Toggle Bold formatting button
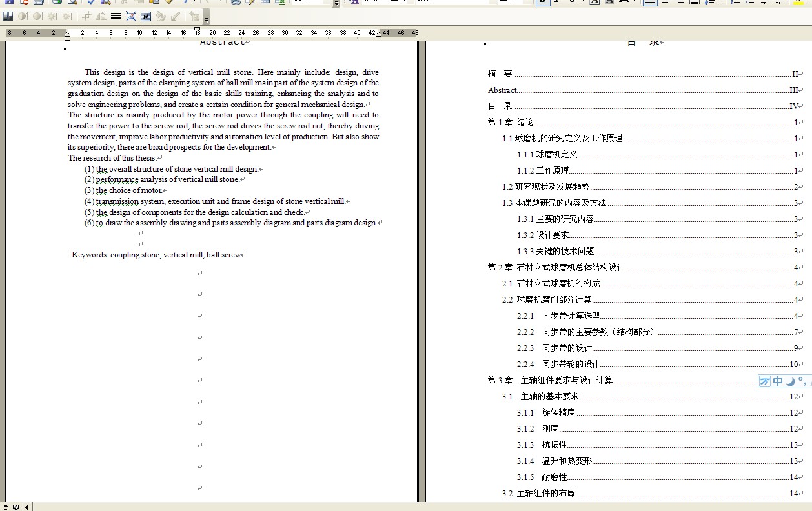812x511 pixels. tap(543, 3)
